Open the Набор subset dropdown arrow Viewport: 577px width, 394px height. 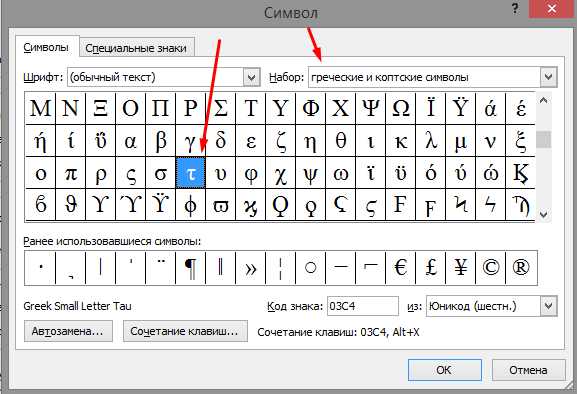548,77
